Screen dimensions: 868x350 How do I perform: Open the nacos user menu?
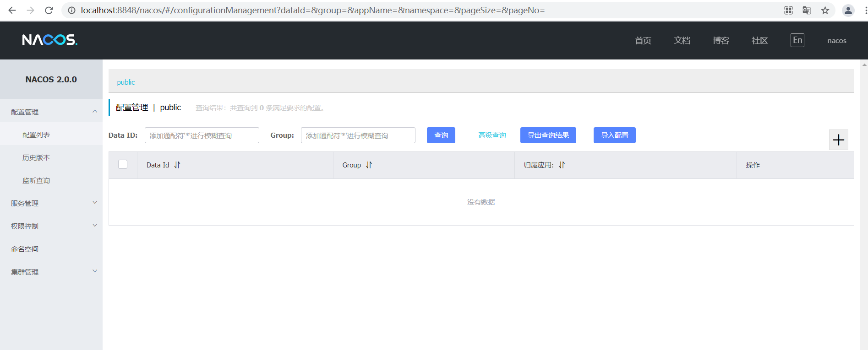[836, 40]
